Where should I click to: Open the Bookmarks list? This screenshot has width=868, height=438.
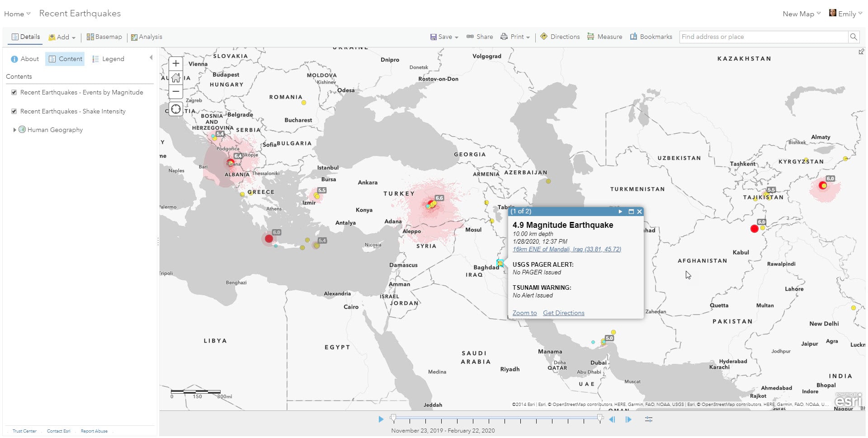(651, 37)
